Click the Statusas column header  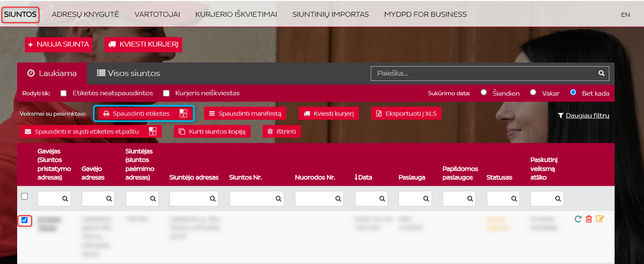(499, 177)
